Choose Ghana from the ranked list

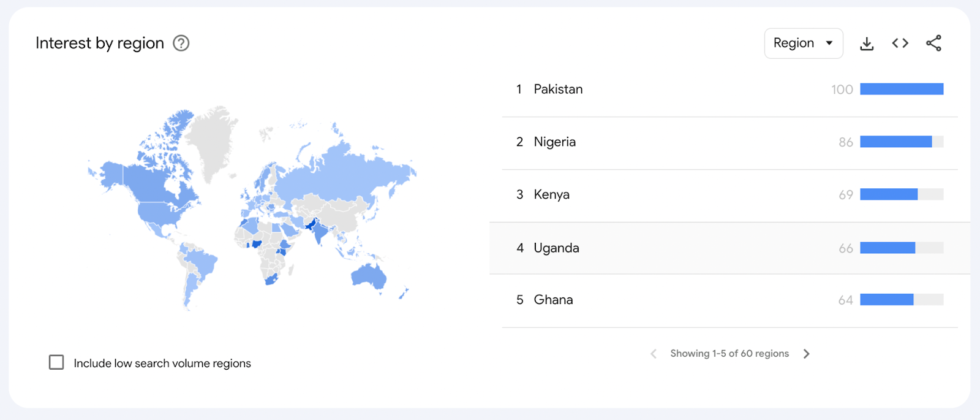click(553, 300)
